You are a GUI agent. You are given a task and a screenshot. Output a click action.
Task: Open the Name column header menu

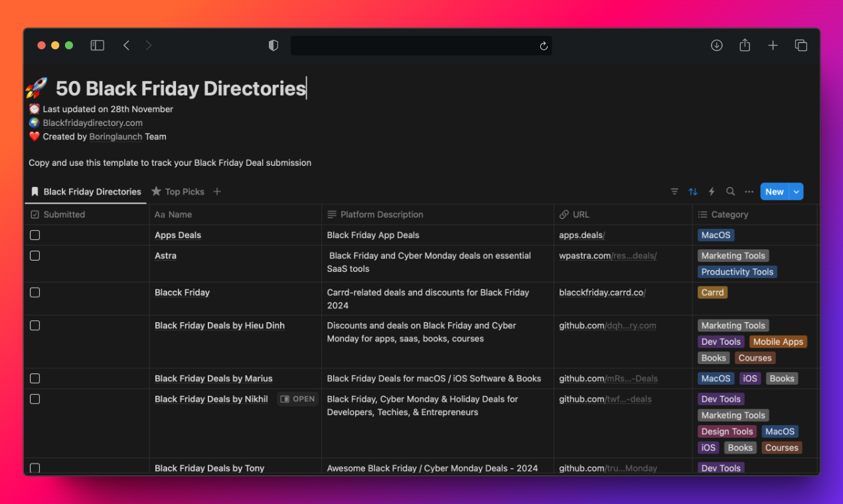235,214
